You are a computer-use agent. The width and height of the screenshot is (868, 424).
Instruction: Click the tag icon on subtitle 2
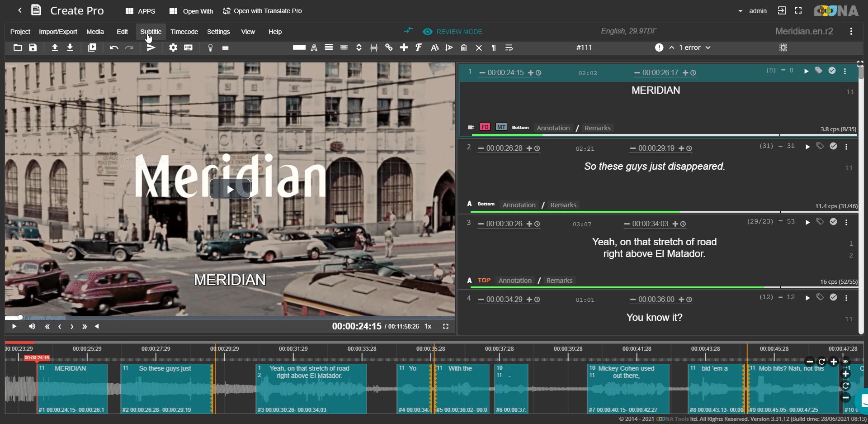click(x=820, y=146)
